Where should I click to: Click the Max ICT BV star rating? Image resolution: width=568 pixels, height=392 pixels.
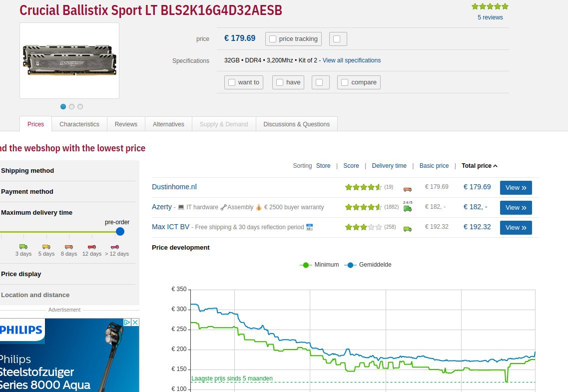(363, 227)
